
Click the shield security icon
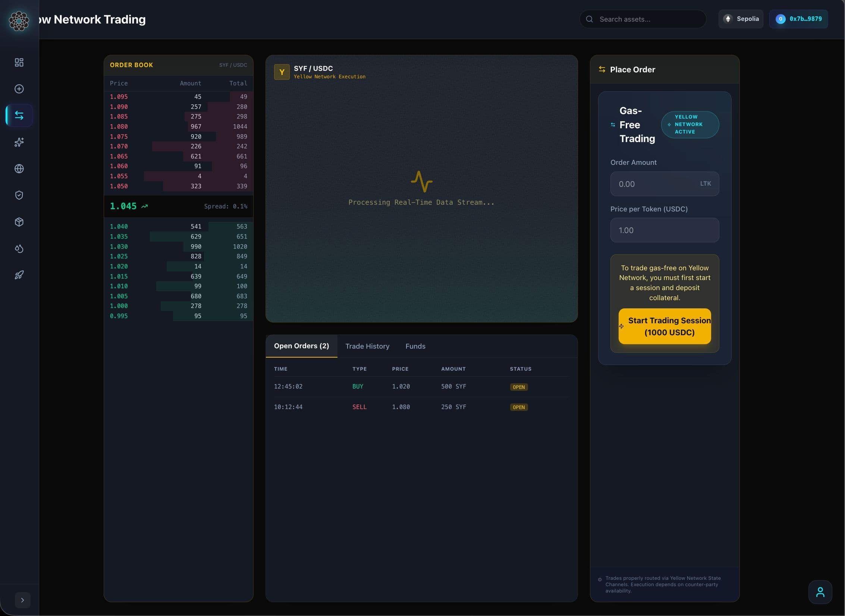coord(19,195)
